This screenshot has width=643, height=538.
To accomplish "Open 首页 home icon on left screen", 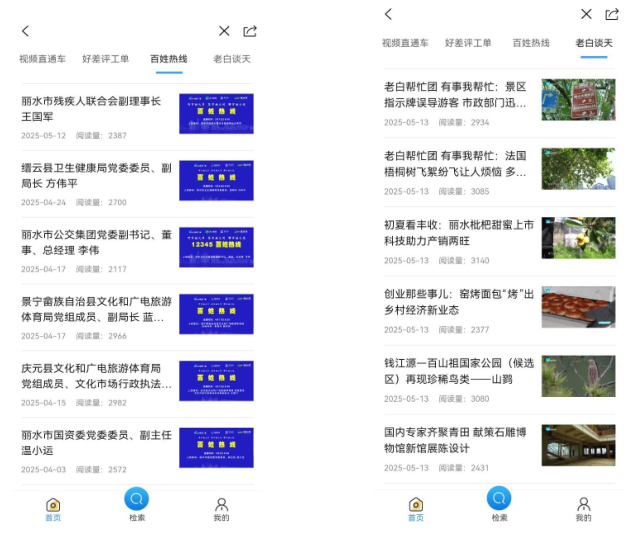I will point(53,510).
